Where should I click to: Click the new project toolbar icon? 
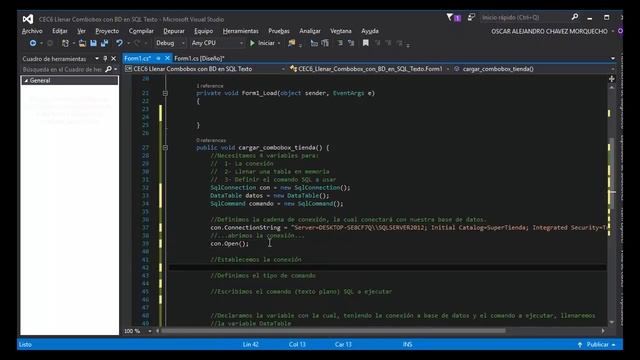(x=65, y=43)
